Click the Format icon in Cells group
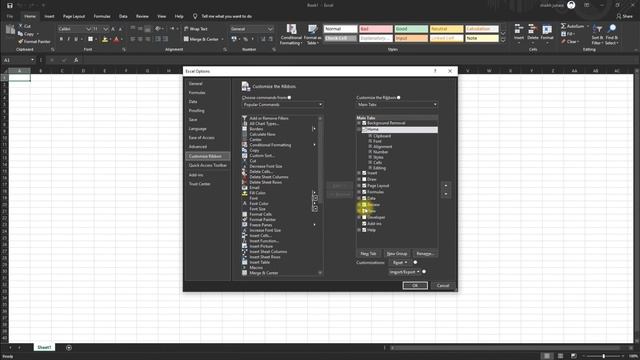640x360 pixels. tap(547, 29)
